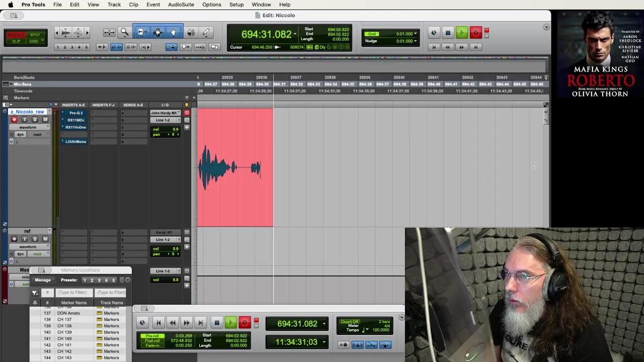This screenshot has width=644, height=362.
Task: Click Fast Forward in floating transport
Action: (186, 323)
